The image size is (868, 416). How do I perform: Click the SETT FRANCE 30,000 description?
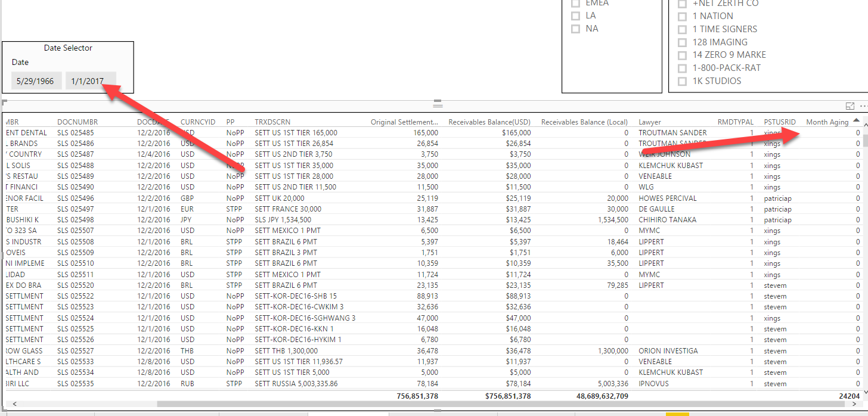tap(288, 209)
